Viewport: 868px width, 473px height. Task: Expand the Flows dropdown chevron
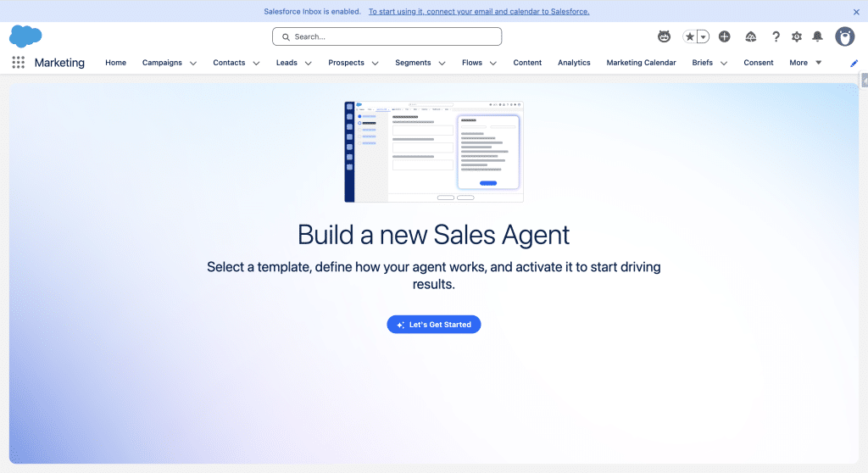(x=493, y=63)
